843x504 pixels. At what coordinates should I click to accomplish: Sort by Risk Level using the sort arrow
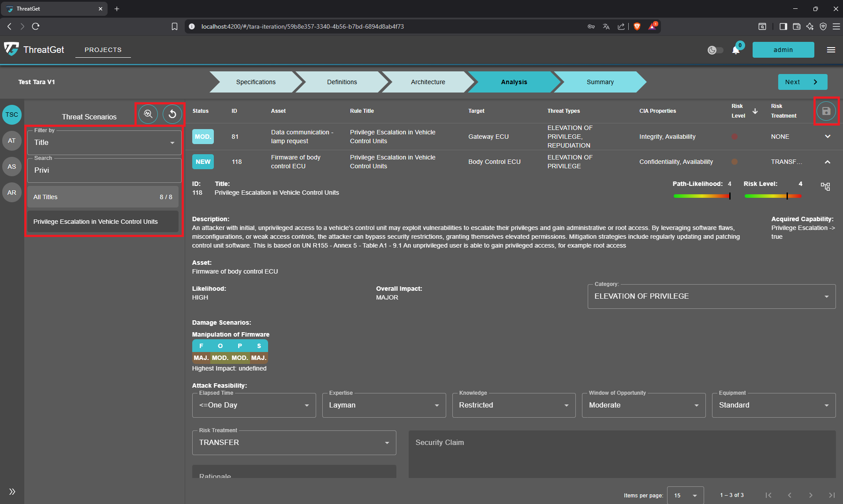tap(755, 111)
